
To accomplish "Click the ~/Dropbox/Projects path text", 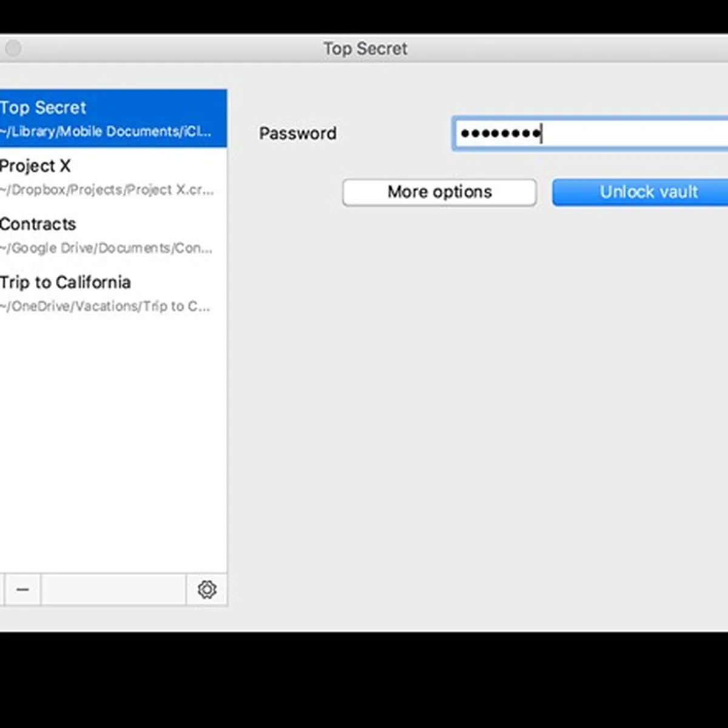I will tap(107, 190).
